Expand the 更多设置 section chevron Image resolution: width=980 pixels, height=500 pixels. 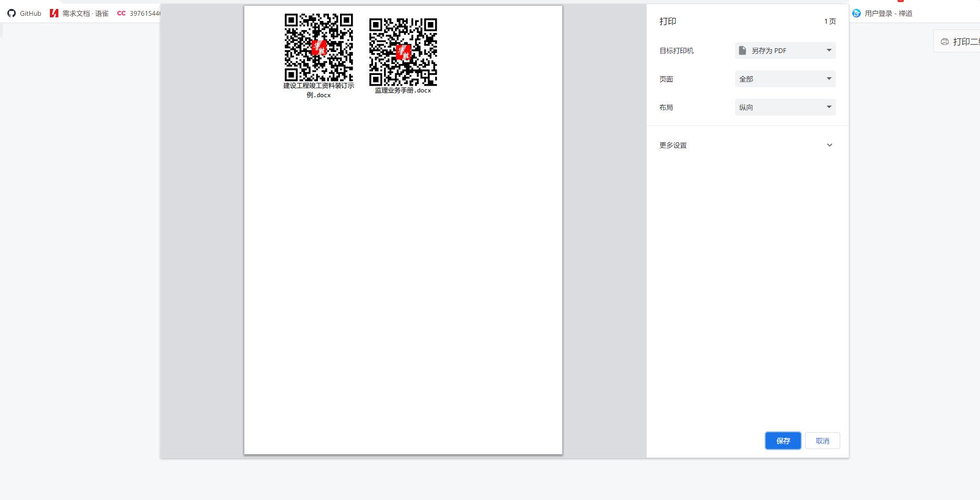tap(830, 145)
